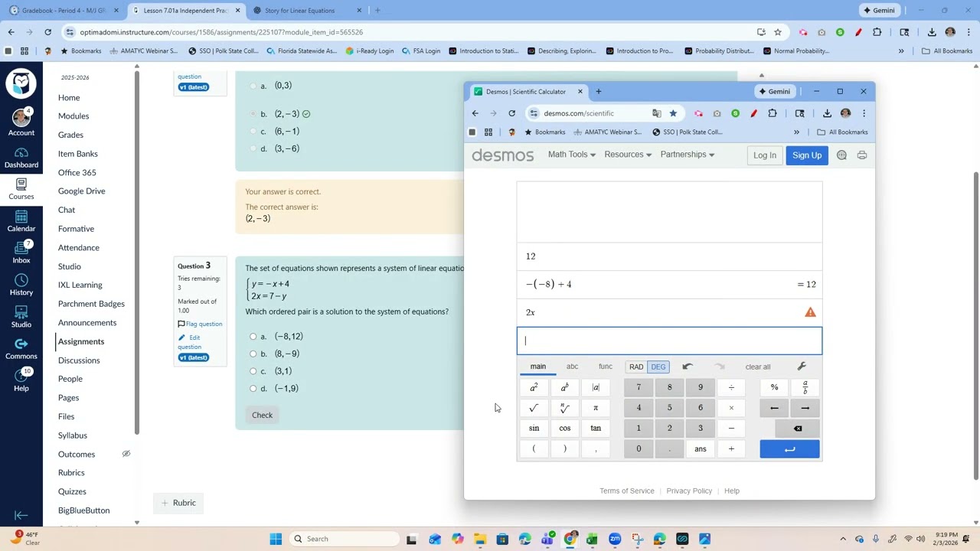The image size is (980, 551).
Task: Switch calculator to RAD mode
Action: (636, 367)
